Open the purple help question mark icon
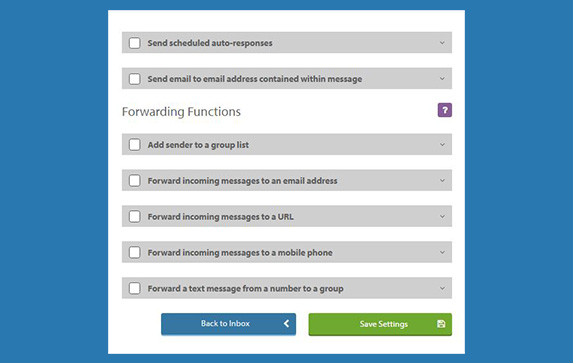Image resolution: width=573 pixels, height=363 pixels. [445, 110]
